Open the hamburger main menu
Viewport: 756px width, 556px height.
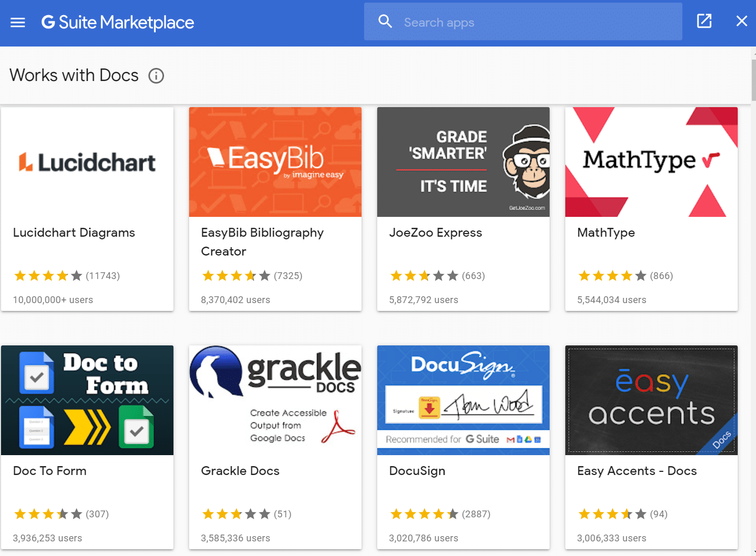coord(18,22)
